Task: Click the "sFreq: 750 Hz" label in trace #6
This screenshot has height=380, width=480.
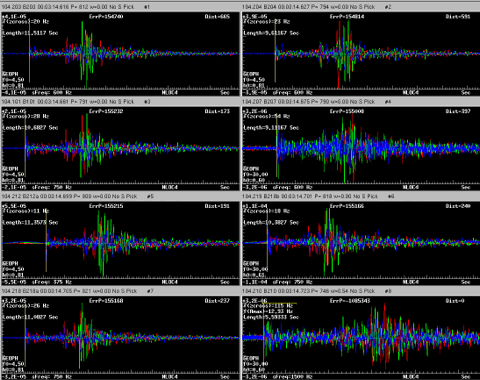Action: pyautogui.click(x=293, y=282)
